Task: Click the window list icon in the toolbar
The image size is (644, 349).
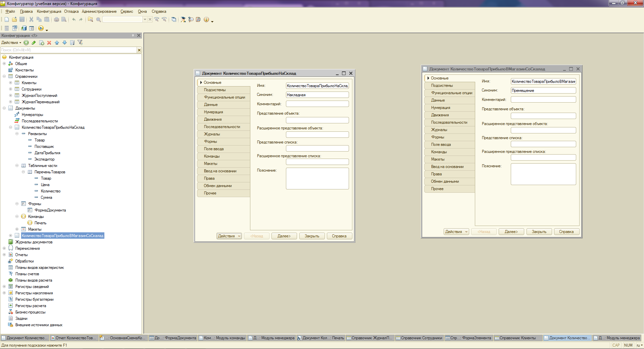Action: pos(174,19)
